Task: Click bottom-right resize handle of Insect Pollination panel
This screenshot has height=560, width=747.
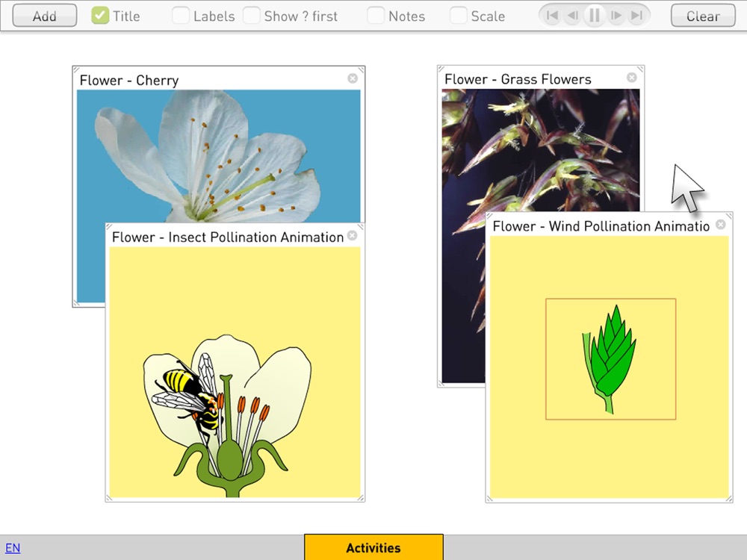Action: click(361, 498)
